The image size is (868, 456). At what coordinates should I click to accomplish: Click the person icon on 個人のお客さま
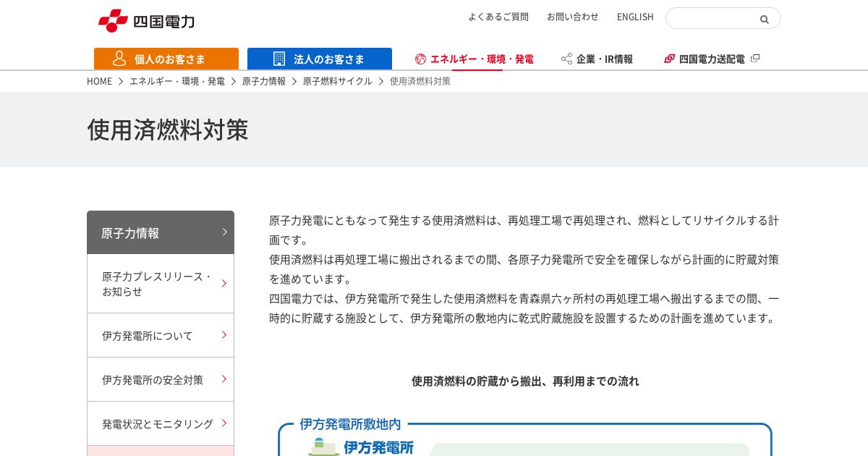pyautogui.click(x=119, y=59)
